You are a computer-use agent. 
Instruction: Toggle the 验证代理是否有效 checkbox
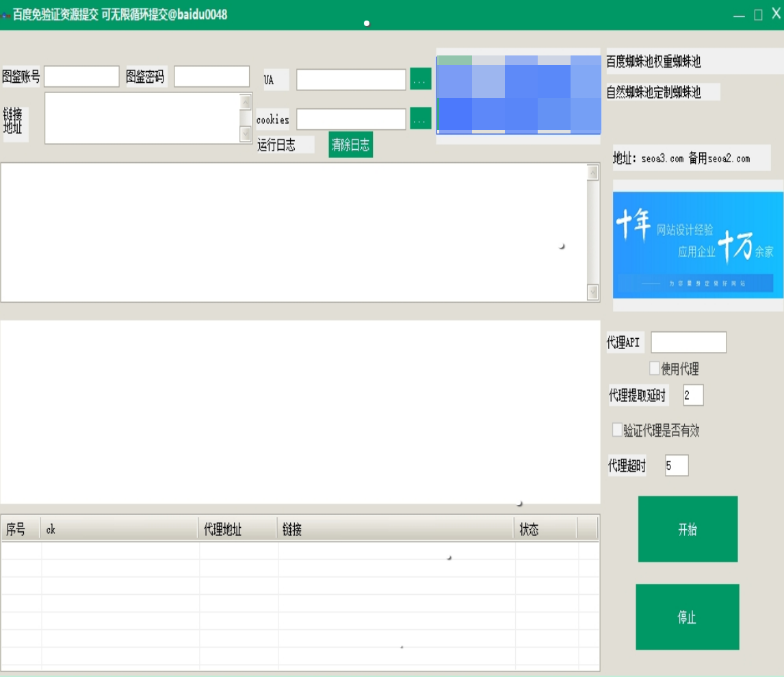point(618,430)
